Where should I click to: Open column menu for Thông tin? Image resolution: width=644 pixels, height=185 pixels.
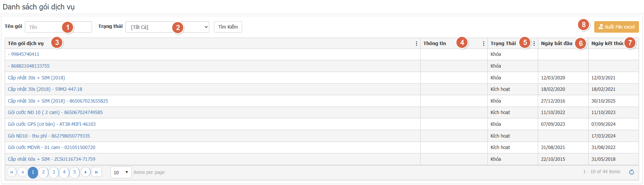coord(483,43)
